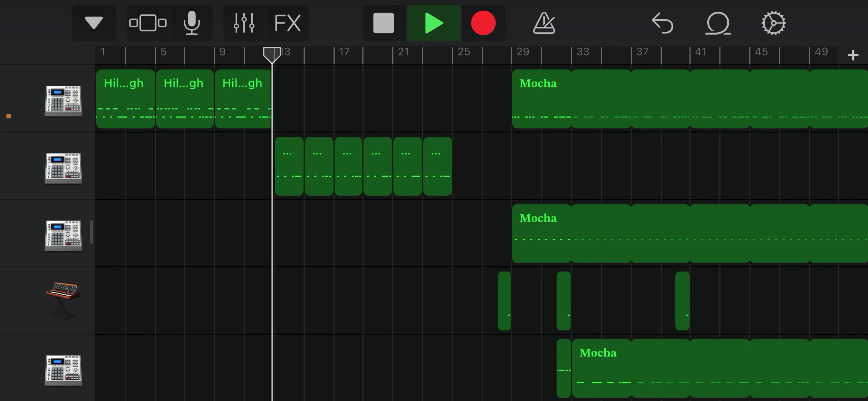
Task: Select the first Hil...gh region at bar 1
Action: coord(125,99)
